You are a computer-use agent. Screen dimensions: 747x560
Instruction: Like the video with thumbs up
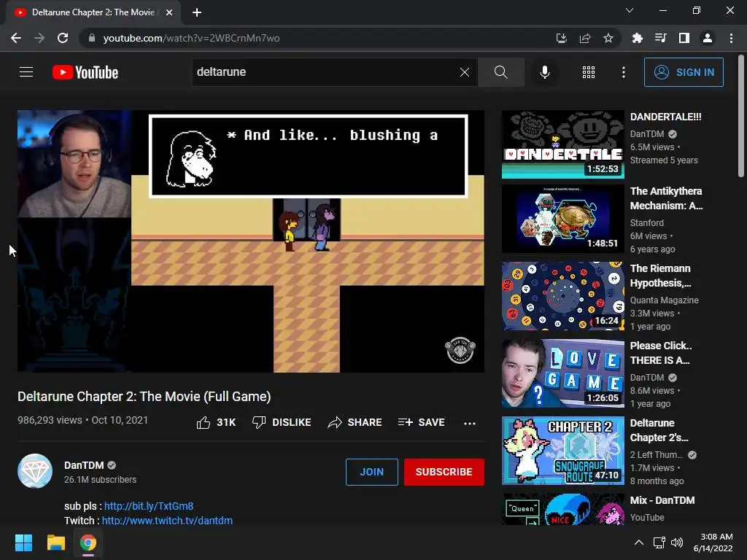click(x=216, y=422)
